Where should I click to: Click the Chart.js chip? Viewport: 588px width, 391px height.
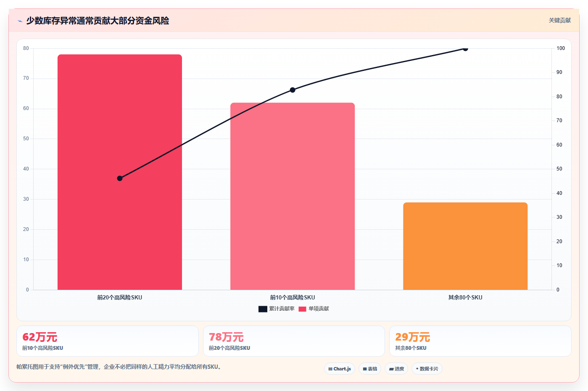(340, 369)
